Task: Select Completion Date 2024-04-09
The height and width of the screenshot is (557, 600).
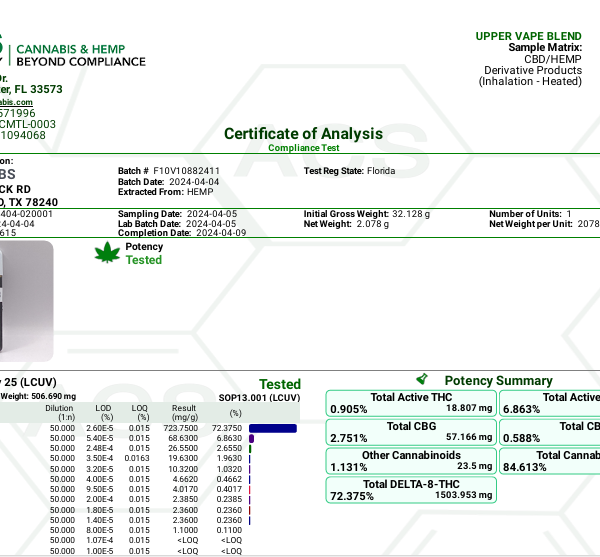Action: pyautogui.click(x=182, y=233)
